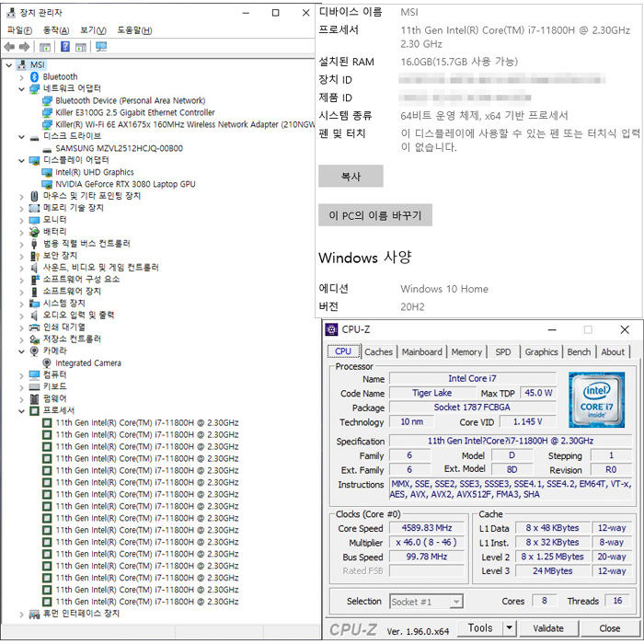Screen dimensions: 644x644
Task: Click the Code Name value Tiger Lake
Action: (431, 393)
